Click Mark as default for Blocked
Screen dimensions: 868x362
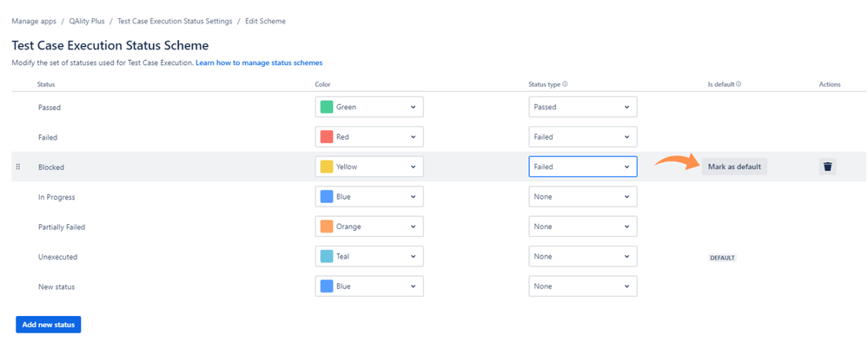[734, 167]
